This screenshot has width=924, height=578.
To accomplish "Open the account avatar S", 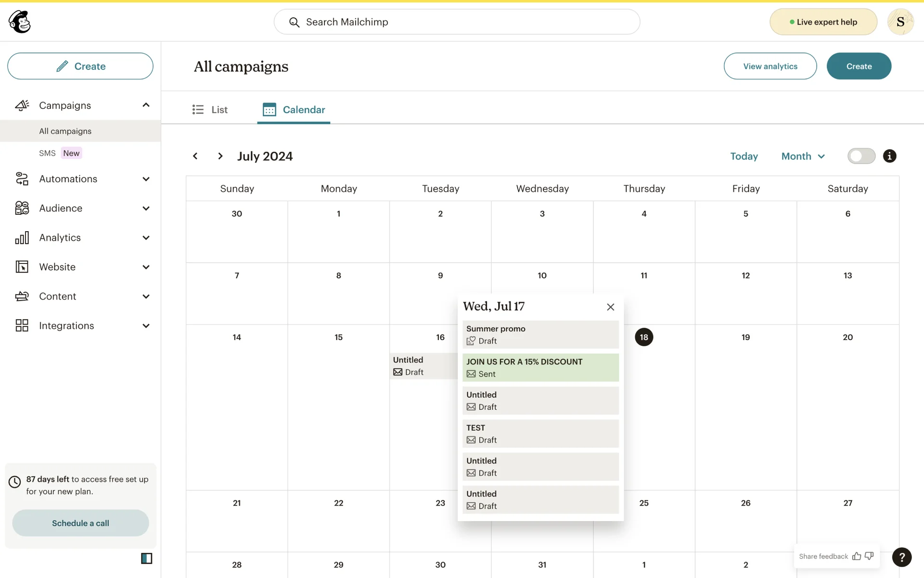I will coord(900,22).
